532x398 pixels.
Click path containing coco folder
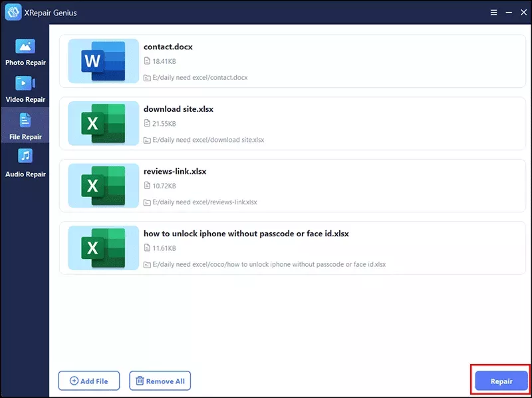[269, 264]
